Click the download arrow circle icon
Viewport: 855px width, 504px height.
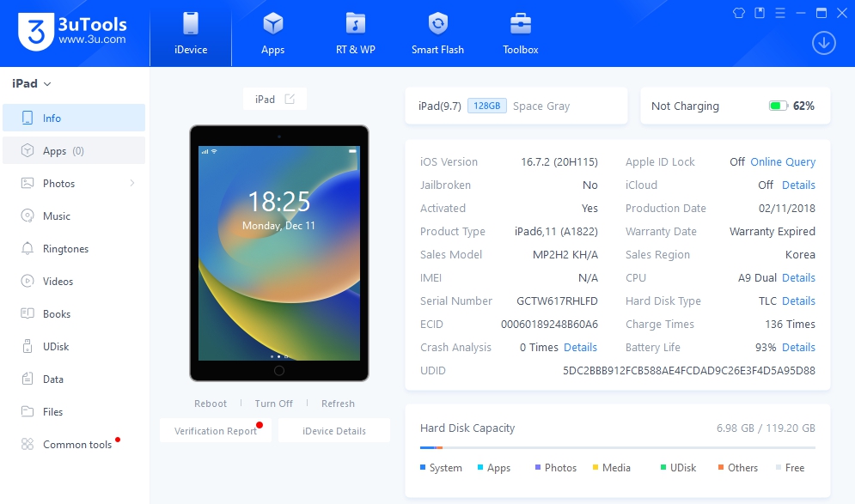pos(823,43)
